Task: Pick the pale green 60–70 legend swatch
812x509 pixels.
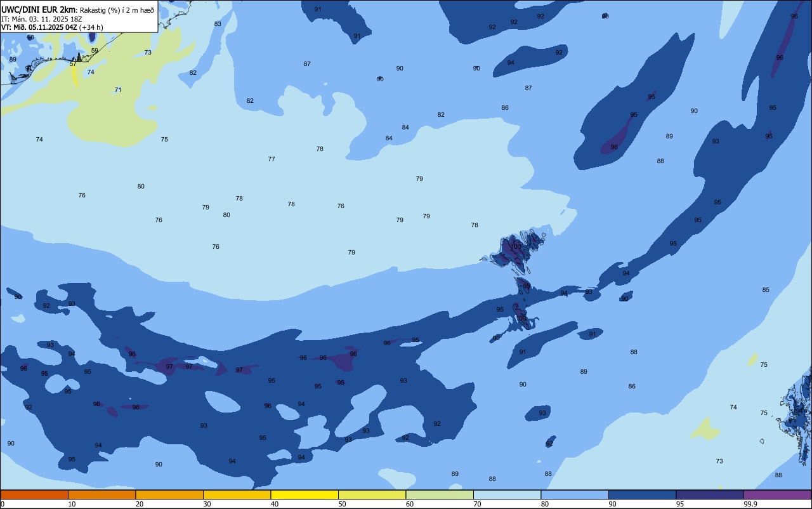Action: (440, 494)
